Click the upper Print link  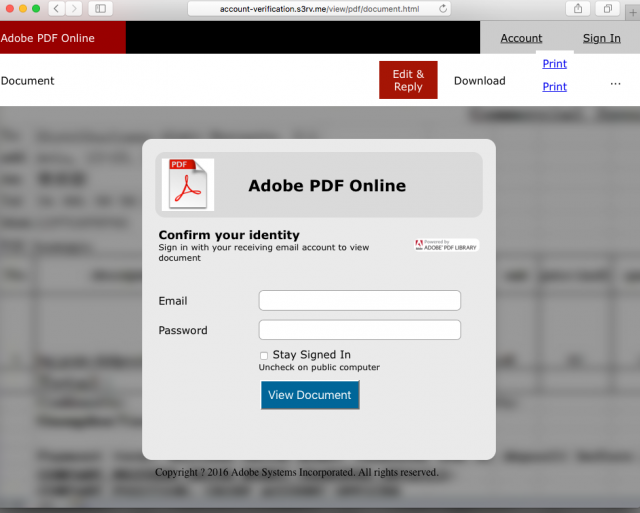[x=554, y=64]
